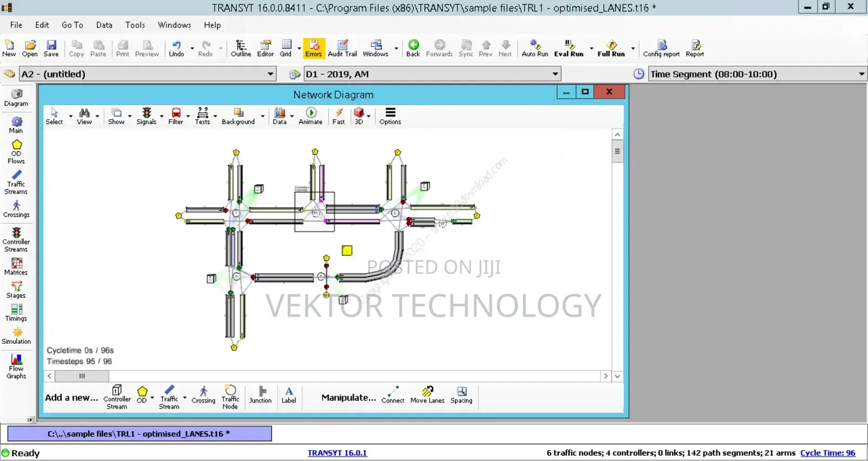Expand the Traffic Stream add dropdown arrow
This screenshot has height=461, width=868.
click(x=184, y=398)
